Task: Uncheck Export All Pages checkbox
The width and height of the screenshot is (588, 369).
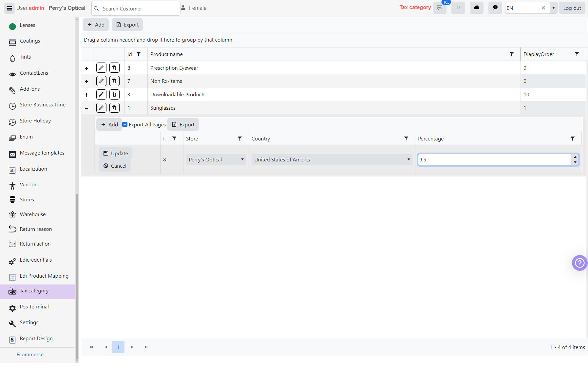Action: pyautogui.click(x=125, y=124)
